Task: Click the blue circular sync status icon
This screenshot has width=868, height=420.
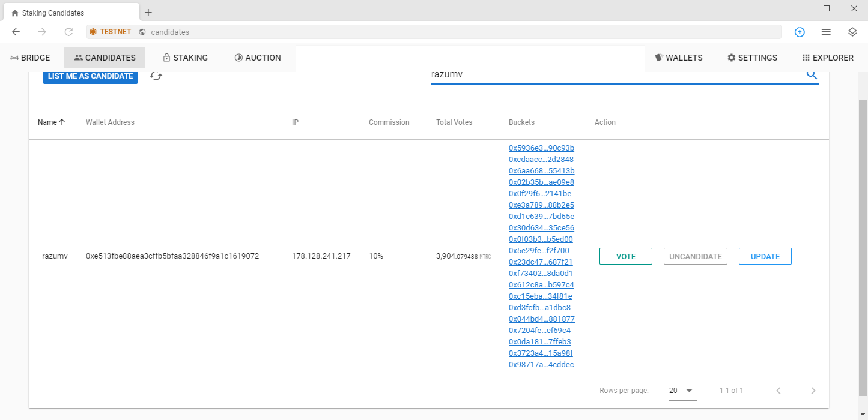Action: point(800,32)
